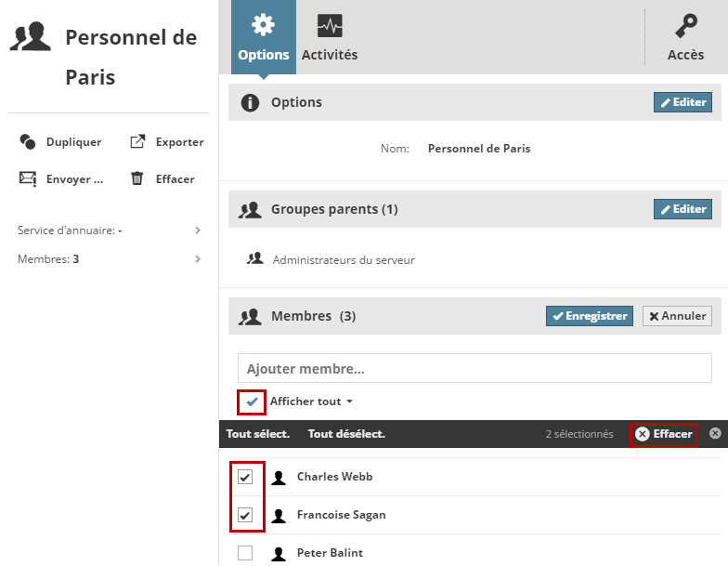728x566 pixels.
Task: Click Tout désélect. in the dark bar
Action: point(346,434)
